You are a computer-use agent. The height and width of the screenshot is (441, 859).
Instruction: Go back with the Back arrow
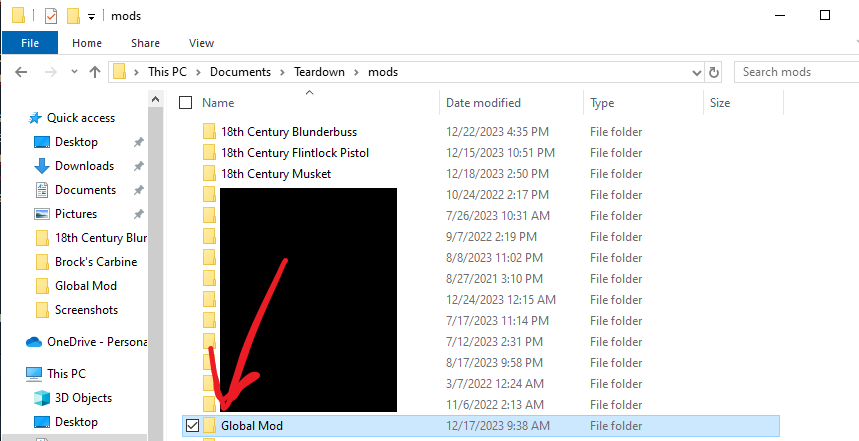(x=21, y=72)
